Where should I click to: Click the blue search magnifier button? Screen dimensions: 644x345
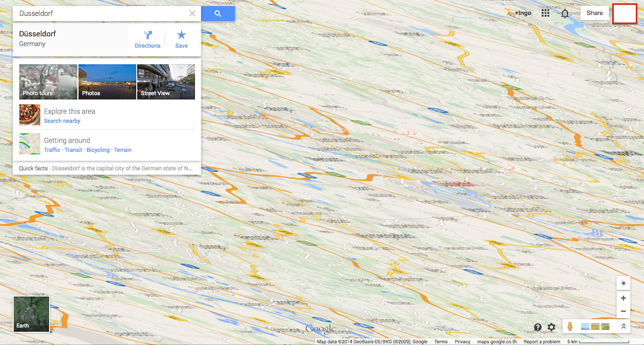point(218,14)
